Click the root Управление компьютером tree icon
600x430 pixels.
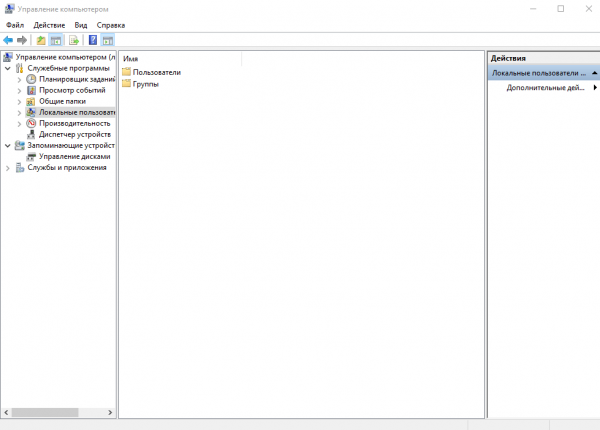(8, 57)
